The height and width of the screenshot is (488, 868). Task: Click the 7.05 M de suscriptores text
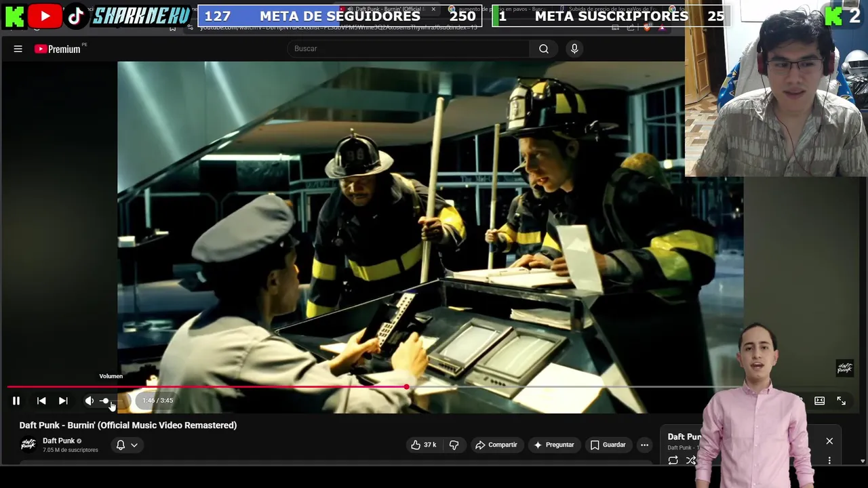[x=71, y=450]
